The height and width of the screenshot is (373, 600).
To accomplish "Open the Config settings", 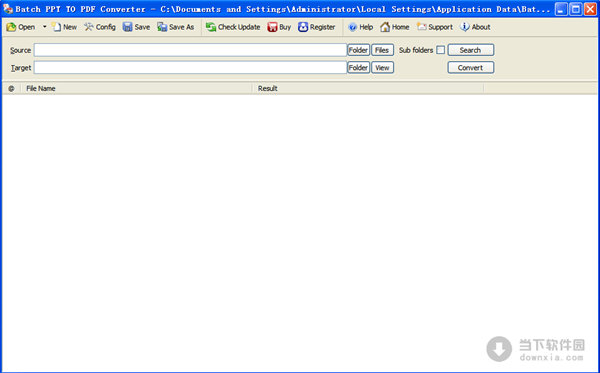I will 100,27.
